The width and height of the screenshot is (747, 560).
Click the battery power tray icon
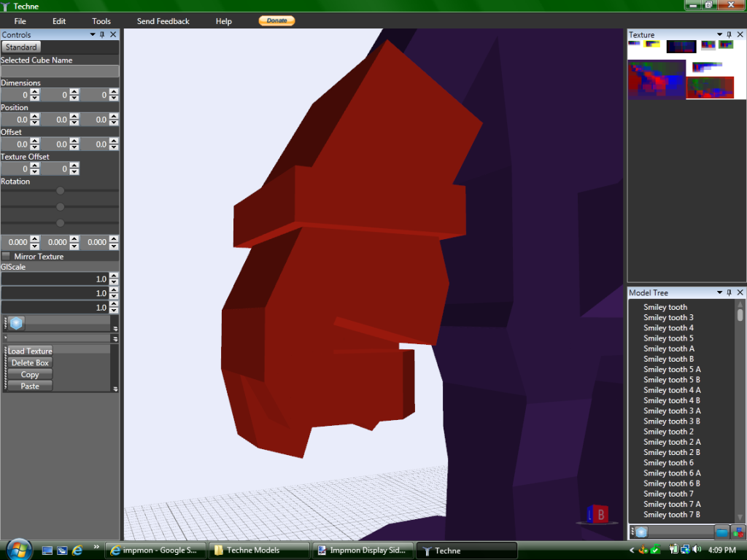(673, 550)
